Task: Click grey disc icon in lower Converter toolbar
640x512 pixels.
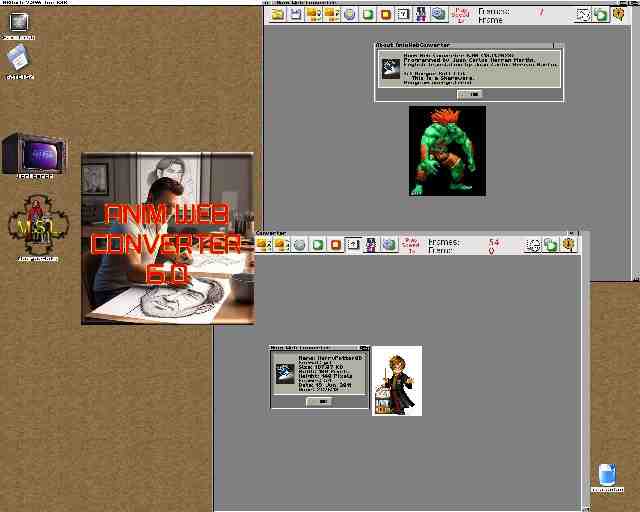Action: tap(300, 245)
